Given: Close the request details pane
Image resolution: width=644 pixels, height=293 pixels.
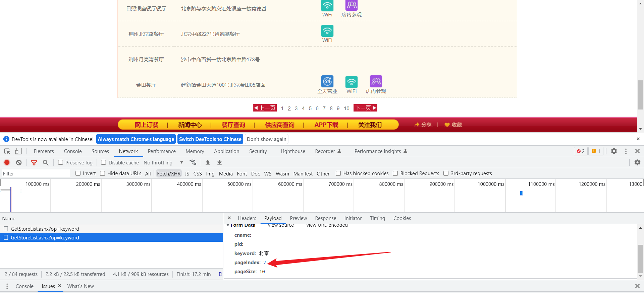Looking at the screenshot, I should tap(229, 218).
